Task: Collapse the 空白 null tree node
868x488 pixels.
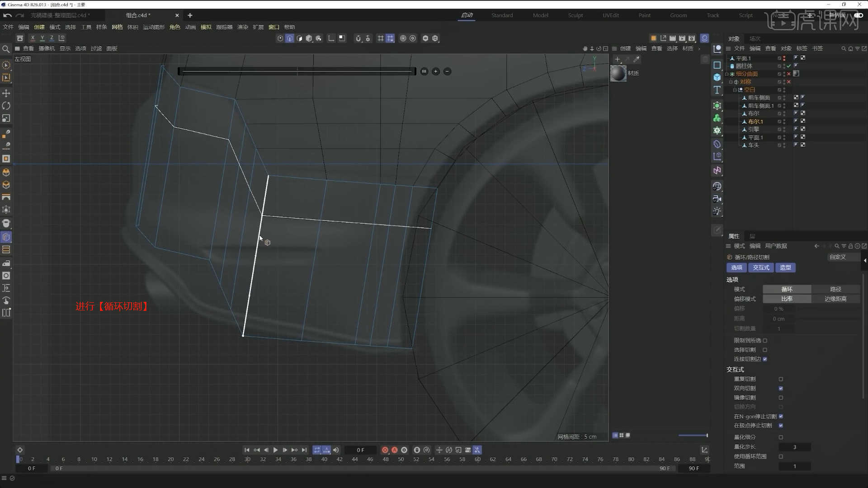Action: coord(735,90)
